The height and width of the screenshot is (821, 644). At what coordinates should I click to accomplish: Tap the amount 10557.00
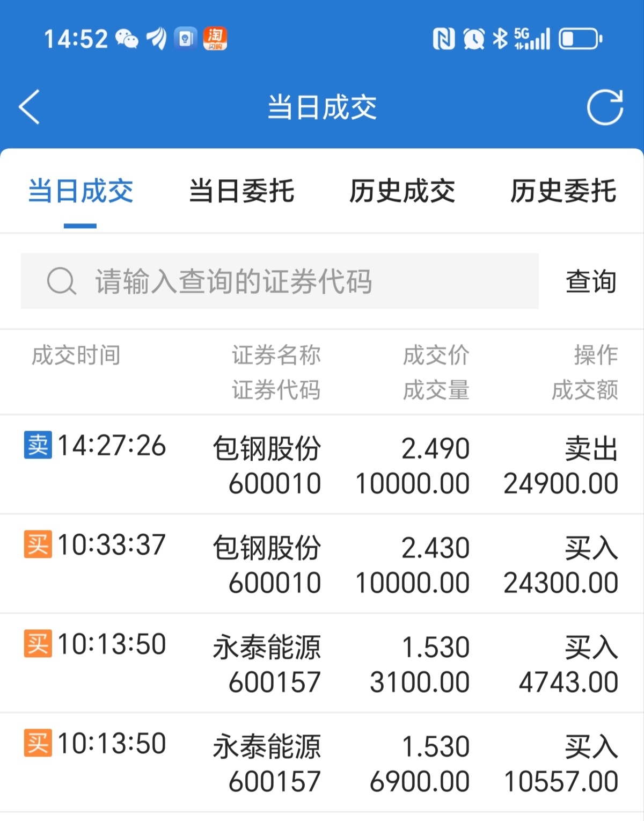point(561,781)
